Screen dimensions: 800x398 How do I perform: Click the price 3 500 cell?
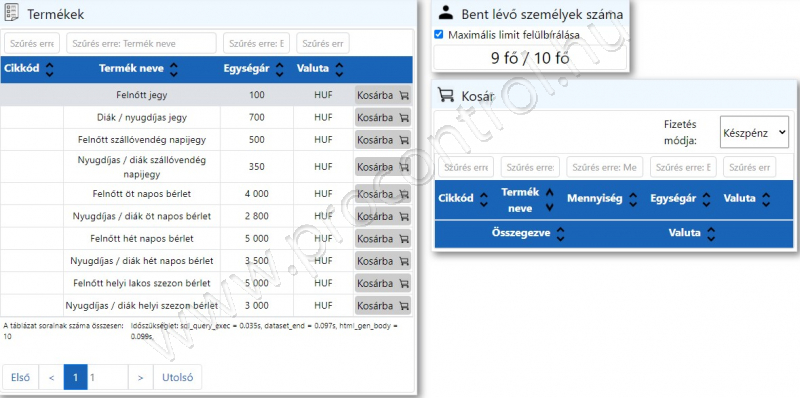tap(257, 261)
